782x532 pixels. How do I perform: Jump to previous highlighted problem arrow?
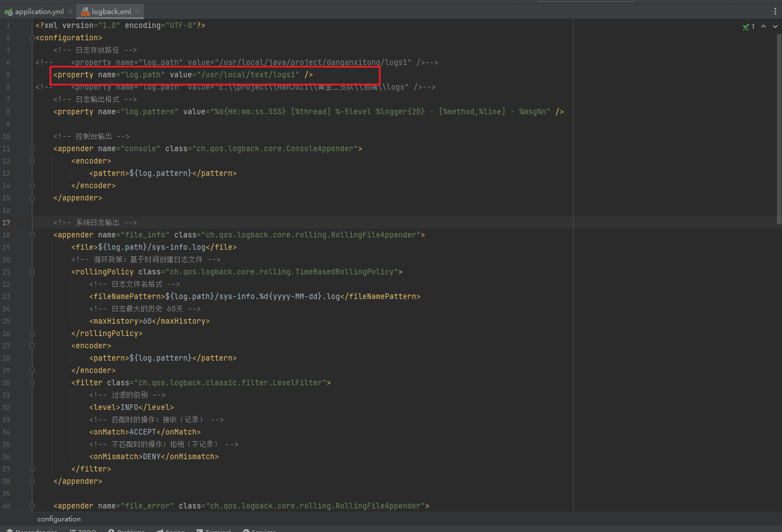point(764,26)
